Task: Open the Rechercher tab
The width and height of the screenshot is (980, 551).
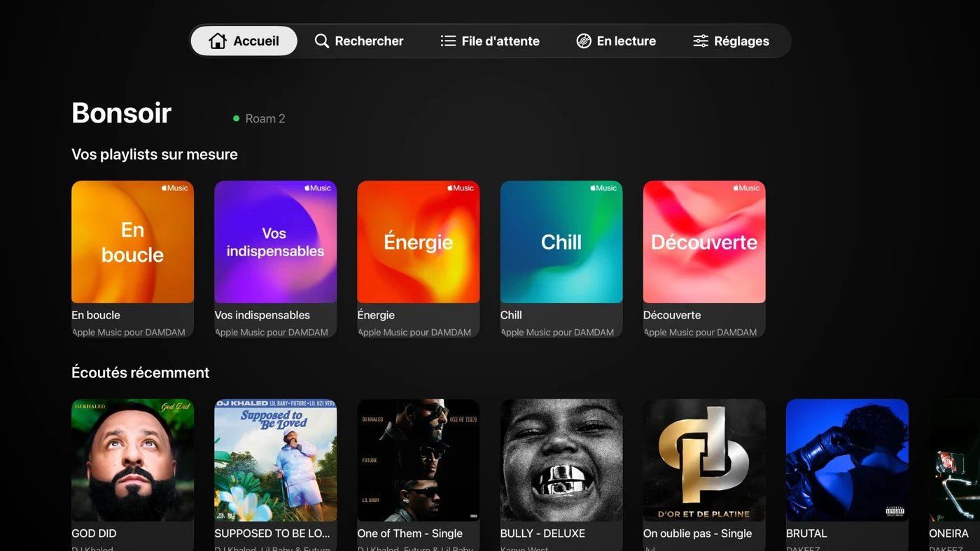Action: (x=359, y=41)
